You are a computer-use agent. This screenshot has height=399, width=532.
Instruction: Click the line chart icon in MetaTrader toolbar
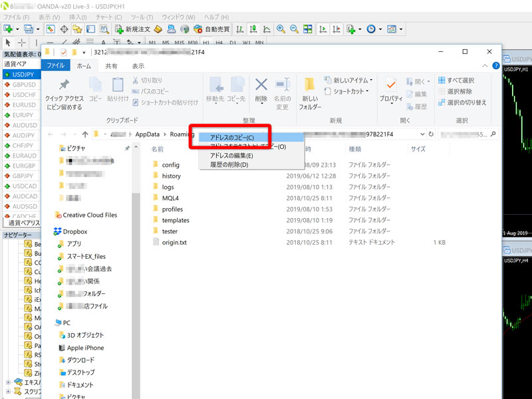coord(267,29)
